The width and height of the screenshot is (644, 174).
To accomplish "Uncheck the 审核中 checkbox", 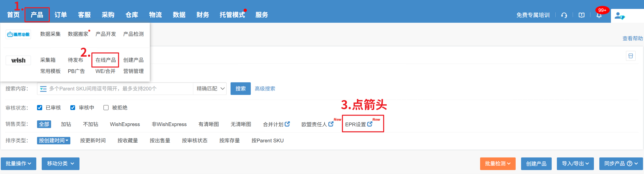I will click(x=73, y=108).
